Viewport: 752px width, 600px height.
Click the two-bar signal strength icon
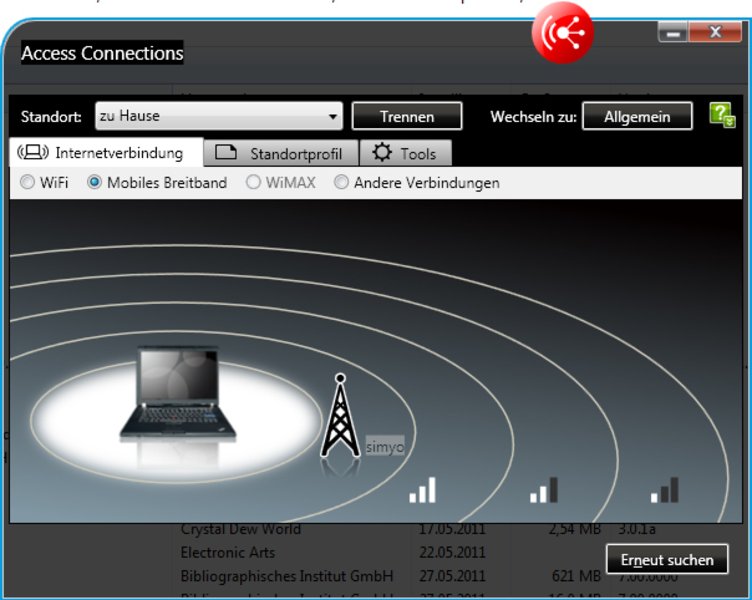544,490
